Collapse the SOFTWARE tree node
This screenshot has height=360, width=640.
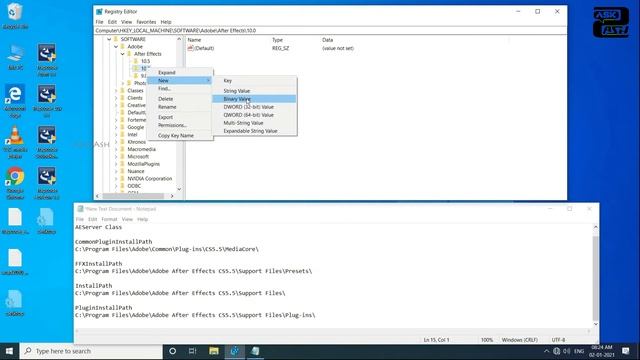tap(109, 39)
